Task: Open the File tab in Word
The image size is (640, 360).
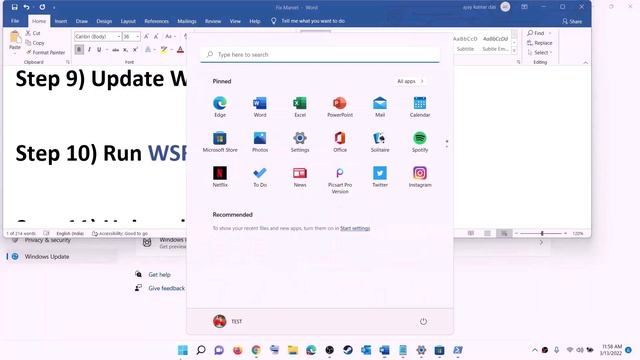Action: coord(15,21)
